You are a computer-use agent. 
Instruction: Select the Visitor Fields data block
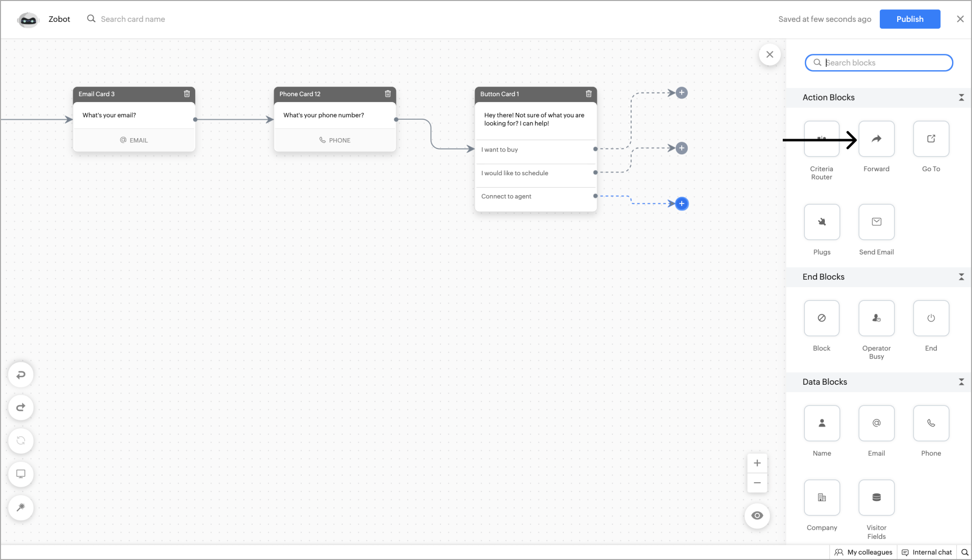(876, 498)
